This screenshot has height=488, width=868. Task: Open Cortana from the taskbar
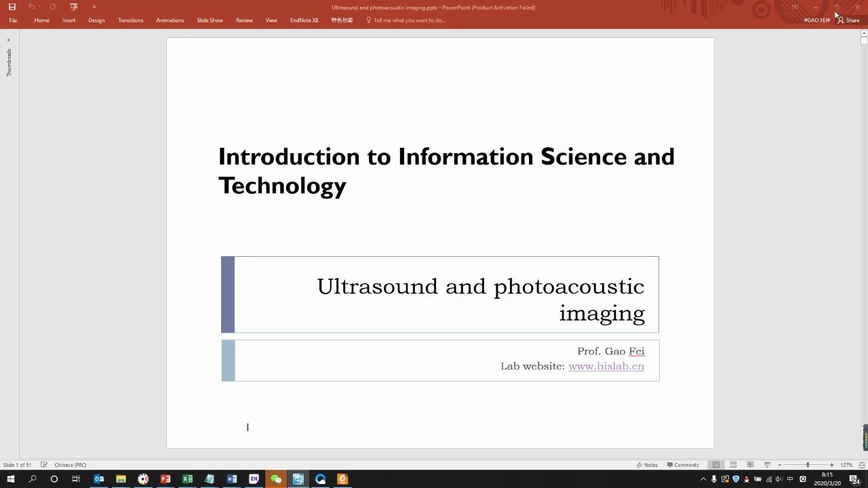coord(54,479)
